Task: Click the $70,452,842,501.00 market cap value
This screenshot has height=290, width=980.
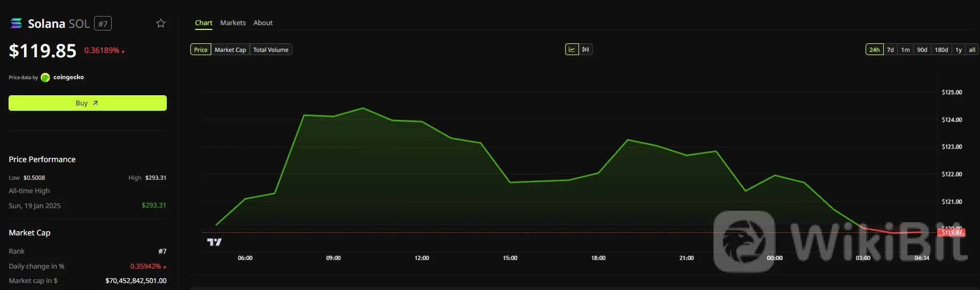Action: click(136, 280)
